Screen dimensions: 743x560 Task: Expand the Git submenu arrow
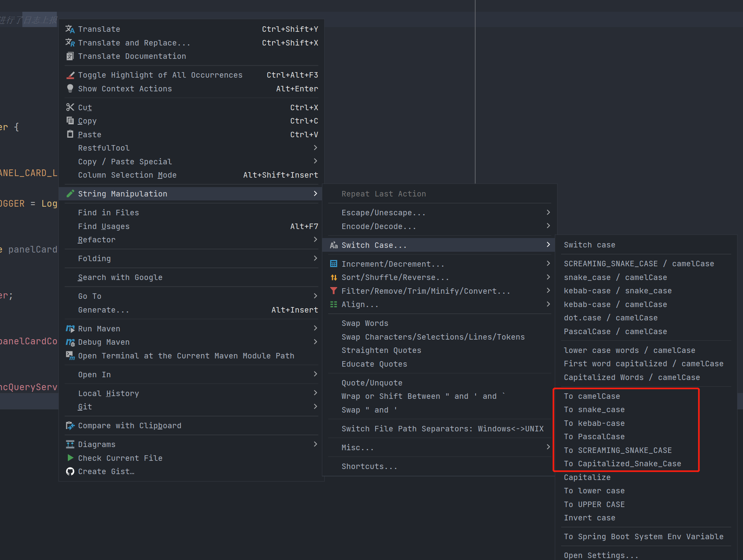pos(315,407)
